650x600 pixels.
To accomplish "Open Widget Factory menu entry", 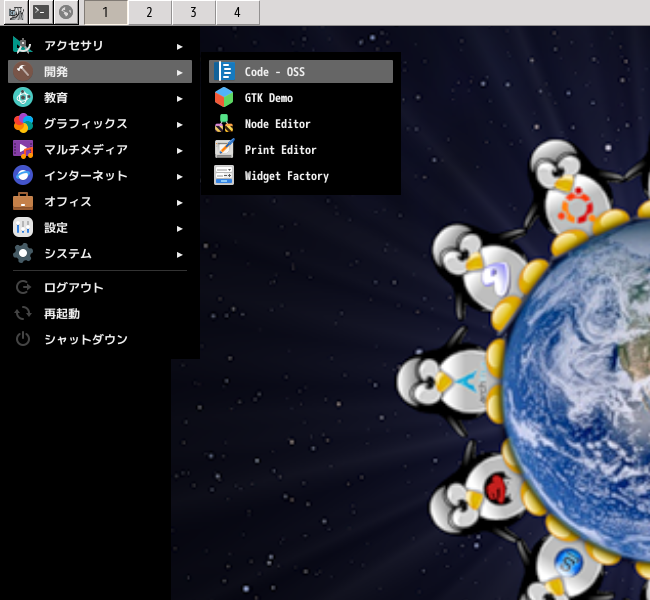I will (x=301, y=175).
